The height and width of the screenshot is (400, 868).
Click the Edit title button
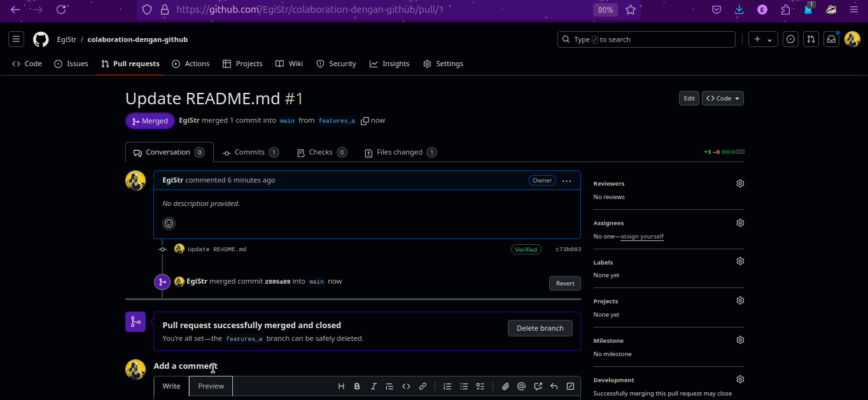(689, 99)
